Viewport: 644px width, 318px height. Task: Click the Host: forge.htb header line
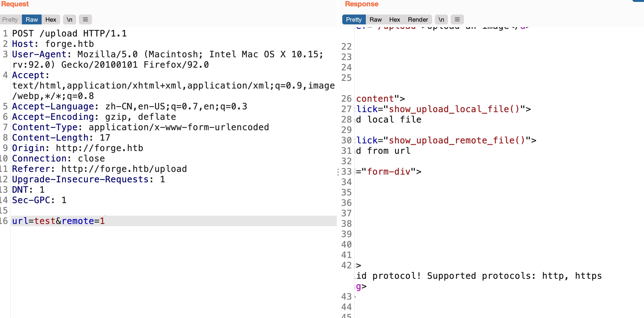click(x=53, y=44)
